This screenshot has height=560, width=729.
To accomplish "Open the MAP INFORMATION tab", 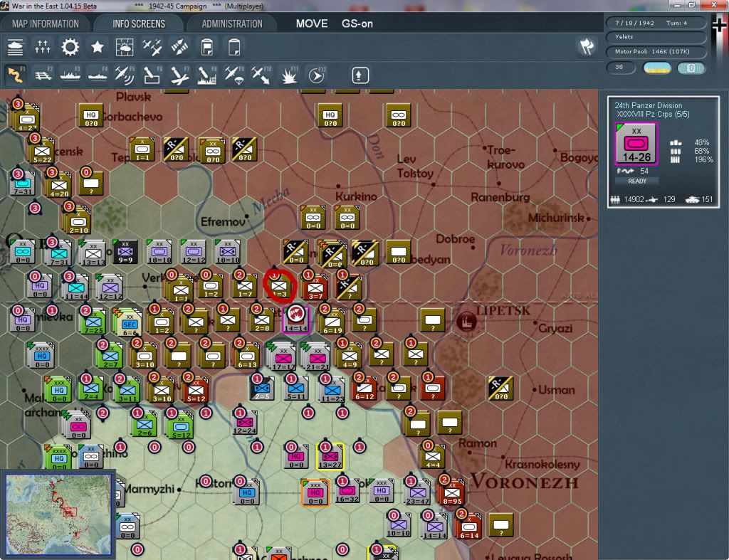I will point(46,23).
